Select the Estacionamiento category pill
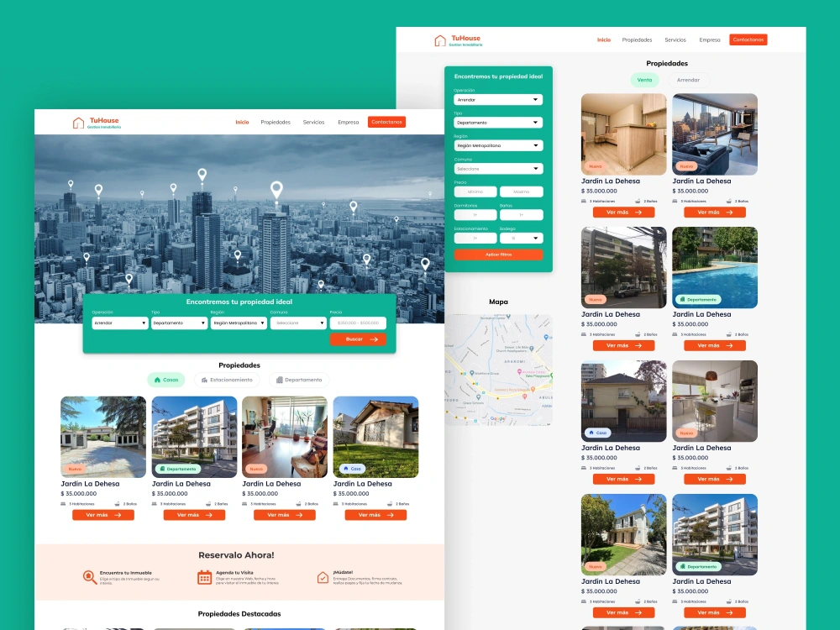The image size is (840, 630). (227, 380)
